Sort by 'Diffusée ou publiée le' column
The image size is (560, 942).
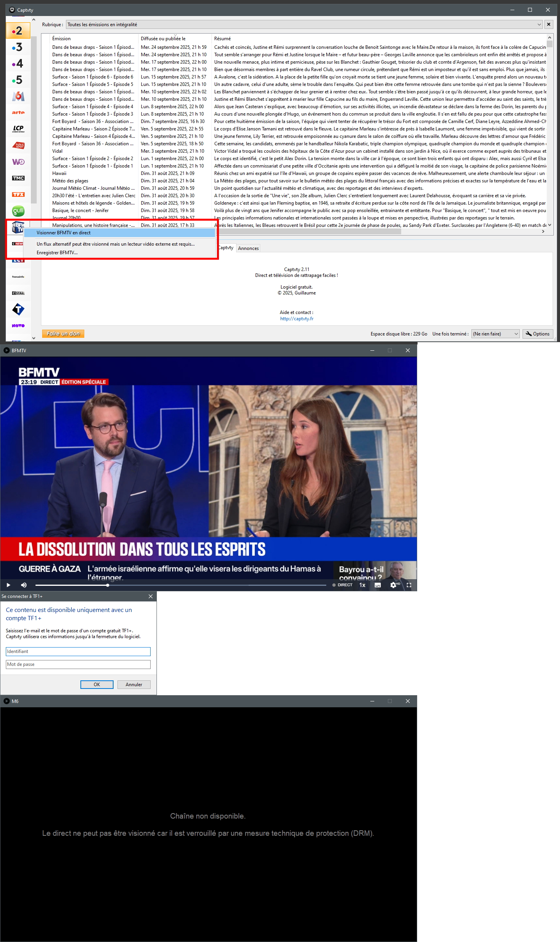click(175, 39)
